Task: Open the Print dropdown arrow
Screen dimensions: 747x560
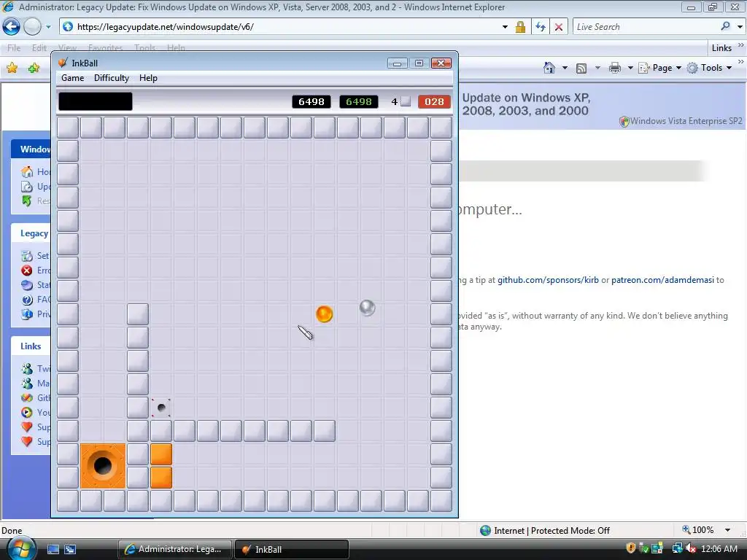Action: coord(630,68)
